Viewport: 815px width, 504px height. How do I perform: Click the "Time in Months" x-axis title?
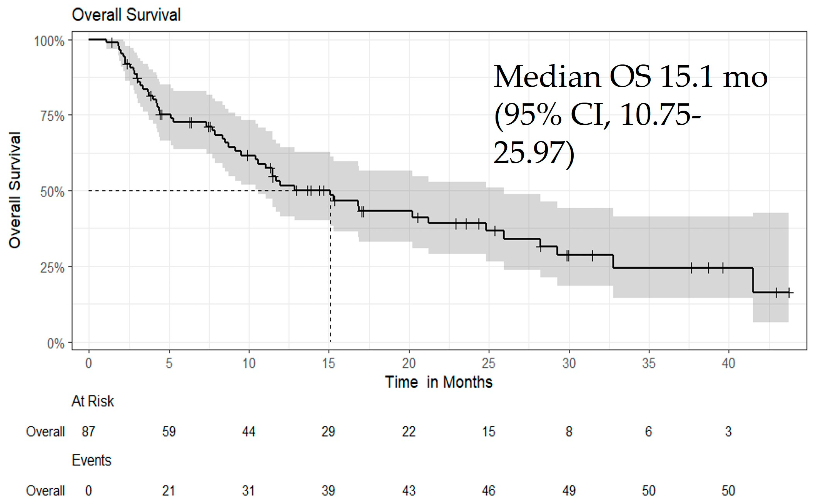pos(438,382)
